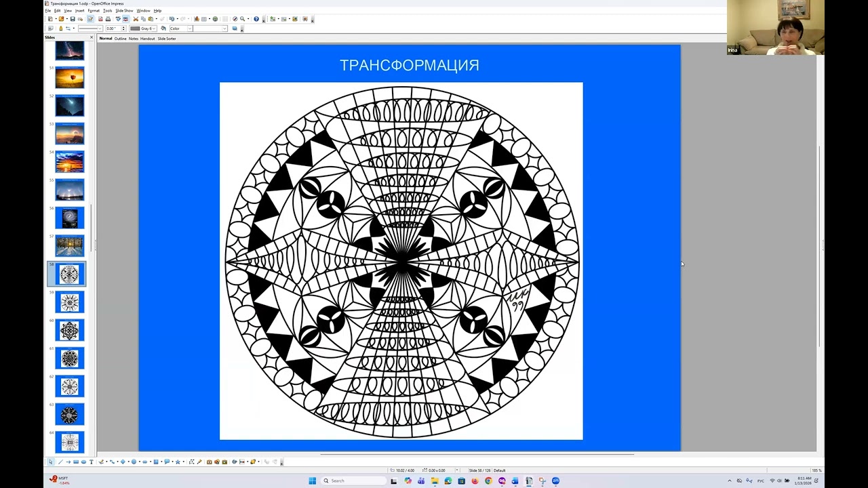Click the Table icon in toolbar
868x488 pixels.
point(203,19)
